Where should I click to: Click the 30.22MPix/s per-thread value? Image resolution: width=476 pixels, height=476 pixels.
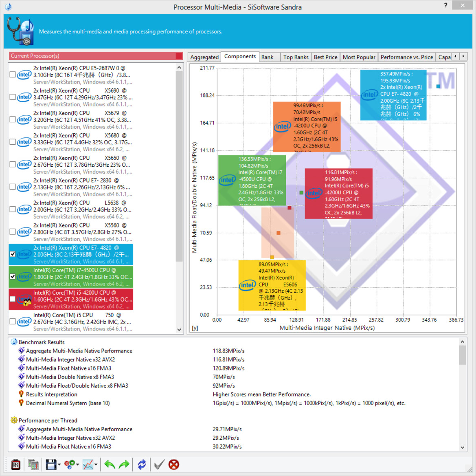(x=227, y=447)
